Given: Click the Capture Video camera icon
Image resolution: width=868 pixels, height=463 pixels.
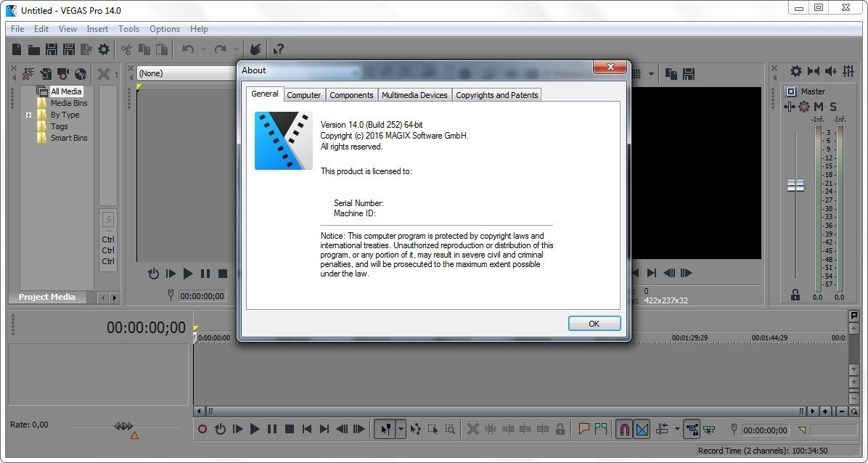Looking at the screenshot, I should 63,74.
